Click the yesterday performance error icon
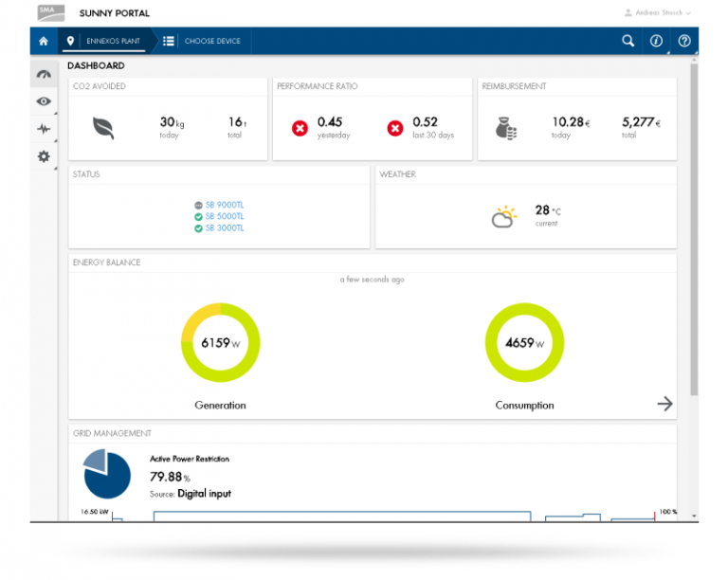 pyautogui.click(x=300, y=128)
